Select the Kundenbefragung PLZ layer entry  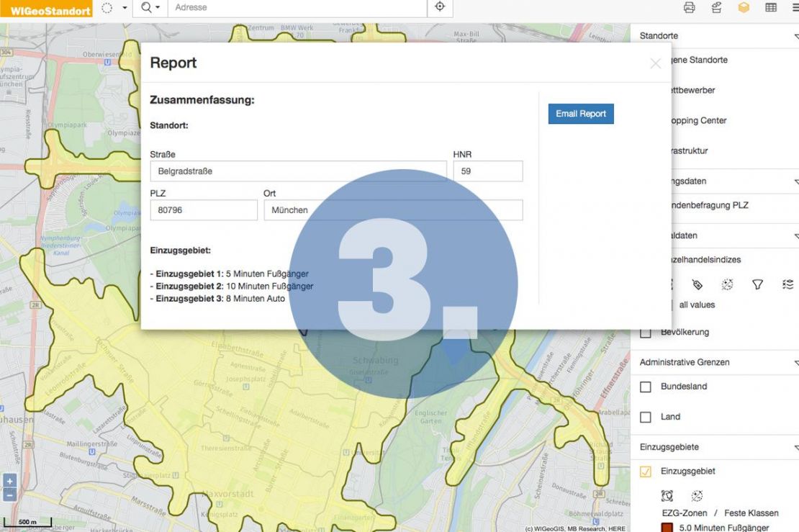coord(710,205)
